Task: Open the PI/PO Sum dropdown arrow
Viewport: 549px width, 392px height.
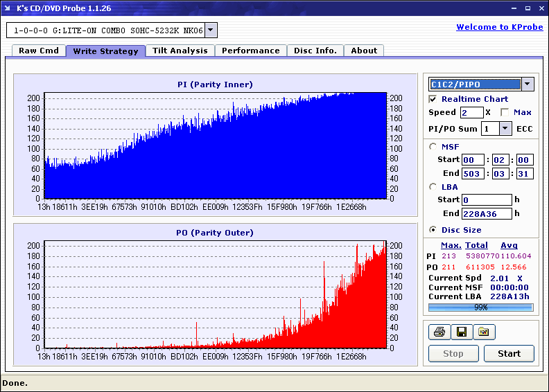Action: click(x=505, y=129)
